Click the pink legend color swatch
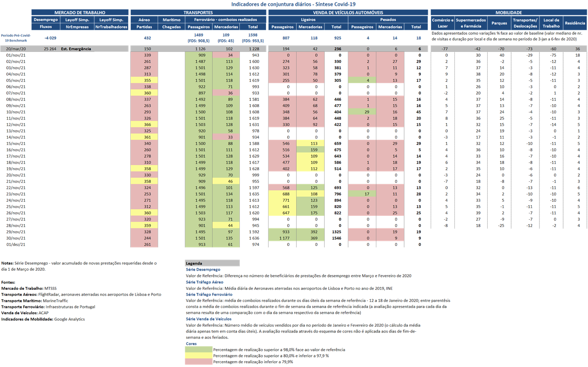This screenshot has width=588, height=367. 198,362
